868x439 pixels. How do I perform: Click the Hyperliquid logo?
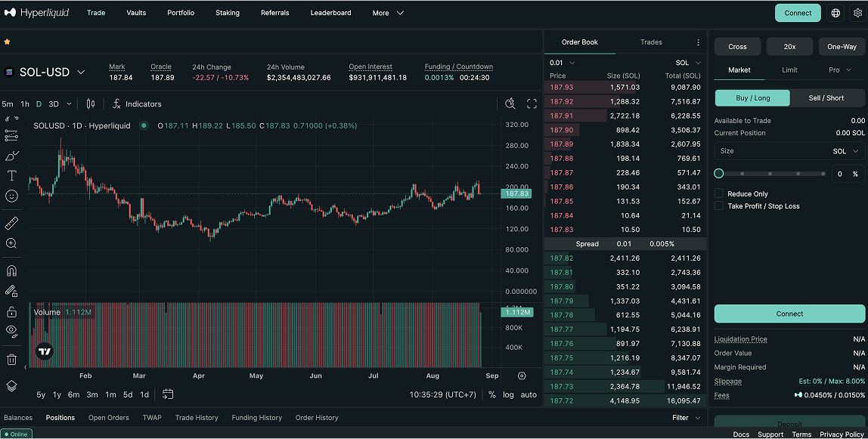36,12
